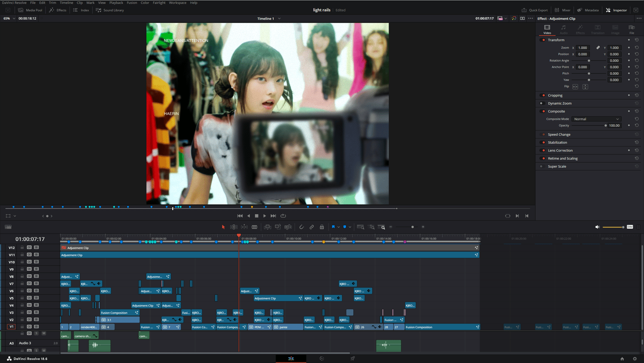Click the Custom Zoom icon
Viewport: 644px width, 363px height.
(381, 227)
